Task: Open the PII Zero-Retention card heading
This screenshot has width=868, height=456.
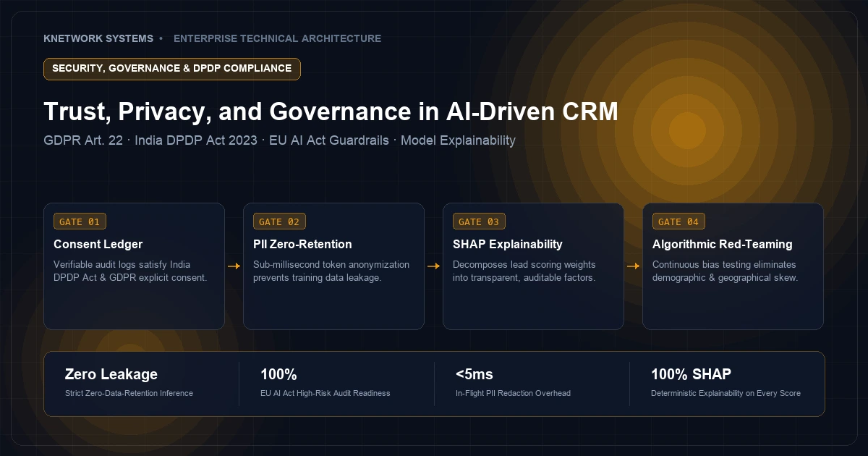Action: click(302, 245)
